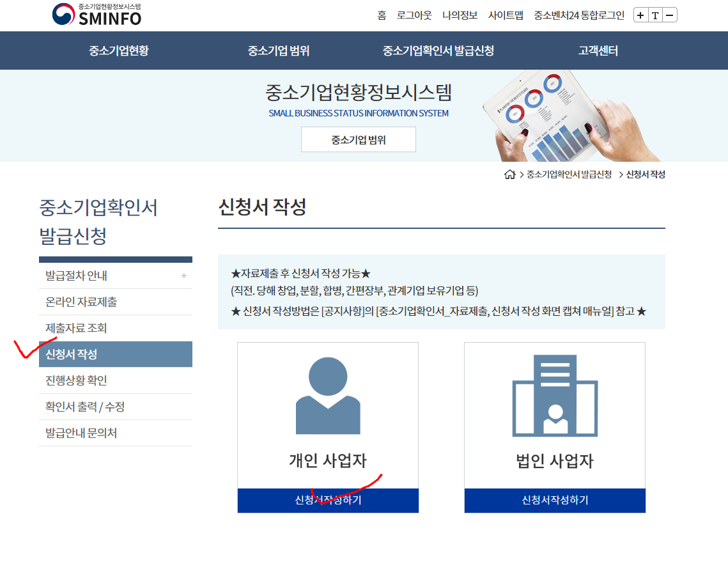This screenshot has width=728, height=562.
Task: Click 신청서작성하기 under 개인 사업자
Action: click(x=328, y=500)
